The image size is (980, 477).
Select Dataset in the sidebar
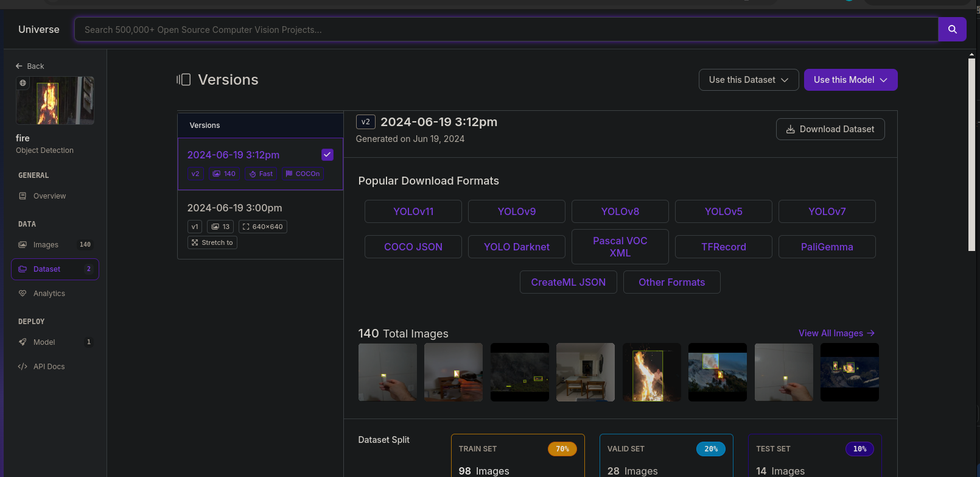[x=55, y=269]
